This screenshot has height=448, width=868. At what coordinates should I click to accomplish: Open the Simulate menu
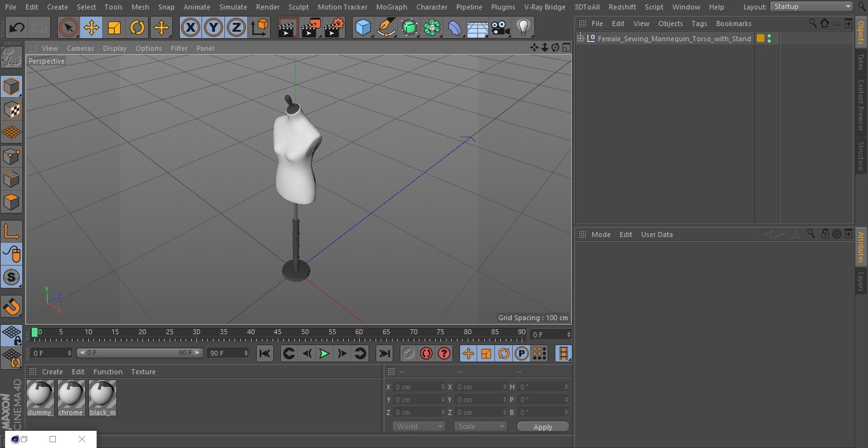tap(233, 7)
